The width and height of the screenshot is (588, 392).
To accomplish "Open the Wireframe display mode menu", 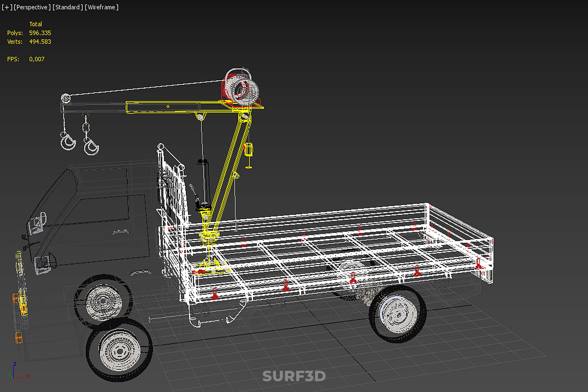I will point(101,7).
